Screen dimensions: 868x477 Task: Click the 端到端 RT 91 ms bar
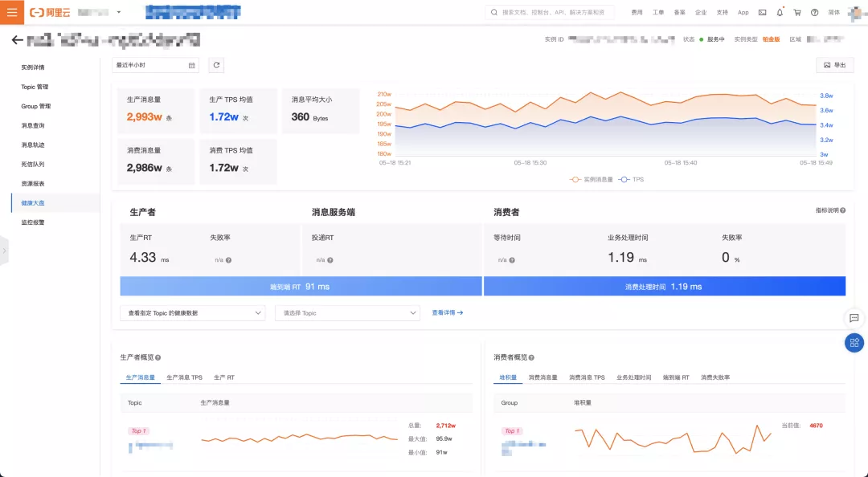coord(301,286)
